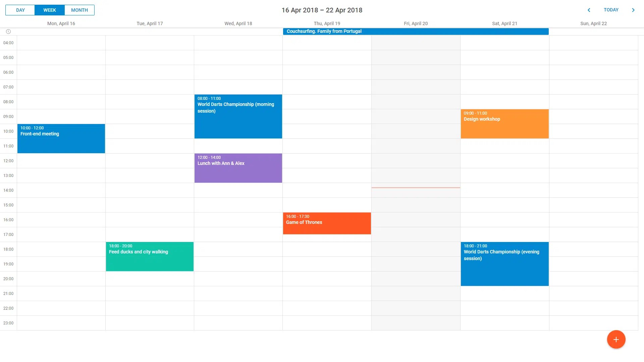Open Couchsurfing Family from Portugal all-day event
Screen dimensions: 644x362
[416, 32]
